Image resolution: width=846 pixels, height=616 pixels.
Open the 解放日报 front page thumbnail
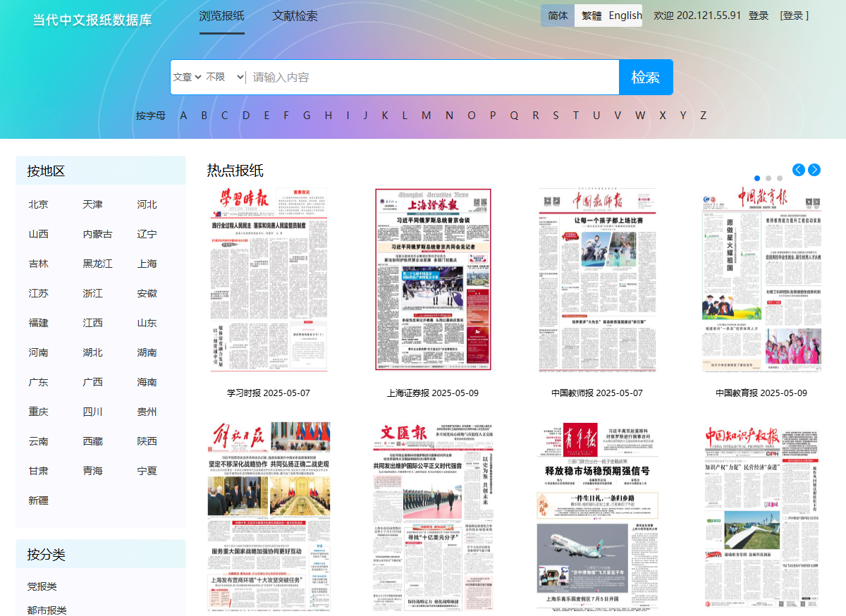click(x=269, y=517)
